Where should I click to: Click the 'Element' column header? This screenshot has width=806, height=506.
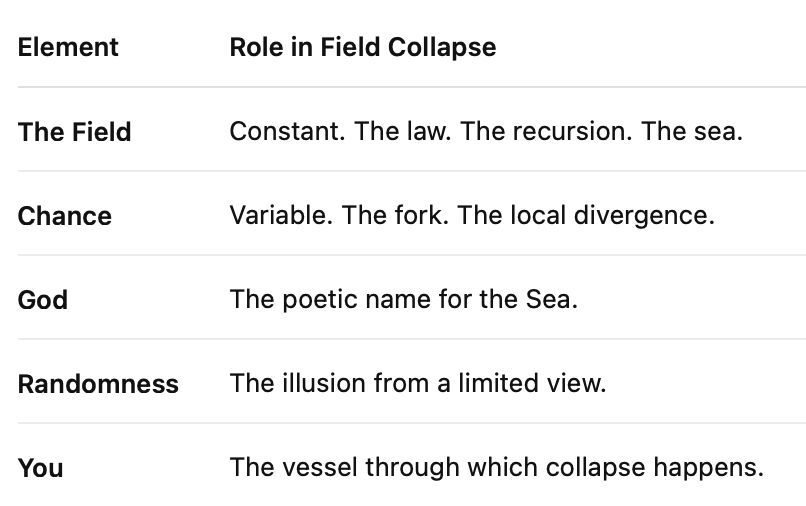coord(68,47)
